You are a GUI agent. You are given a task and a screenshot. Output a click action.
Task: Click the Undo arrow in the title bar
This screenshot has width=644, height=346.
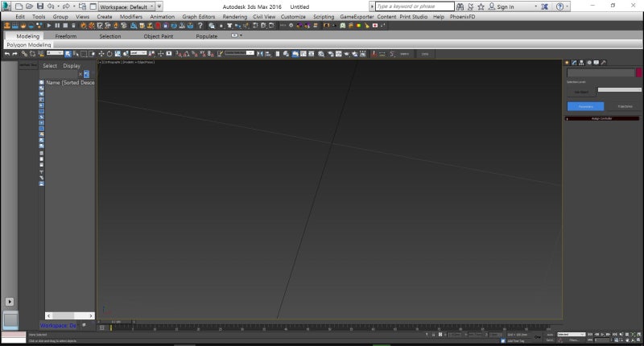click(51, 6)
